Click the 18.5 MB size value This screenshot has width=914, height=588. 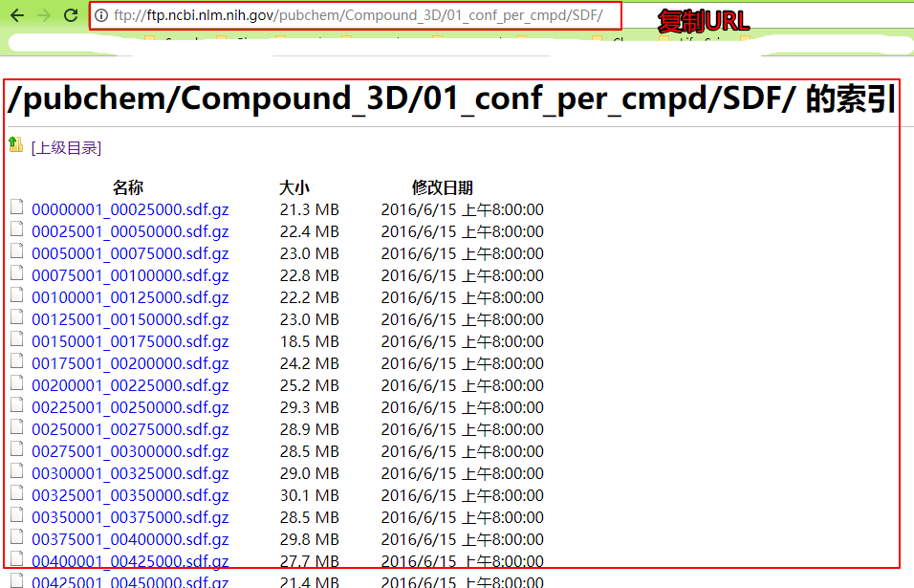click(x=310, y=341)
